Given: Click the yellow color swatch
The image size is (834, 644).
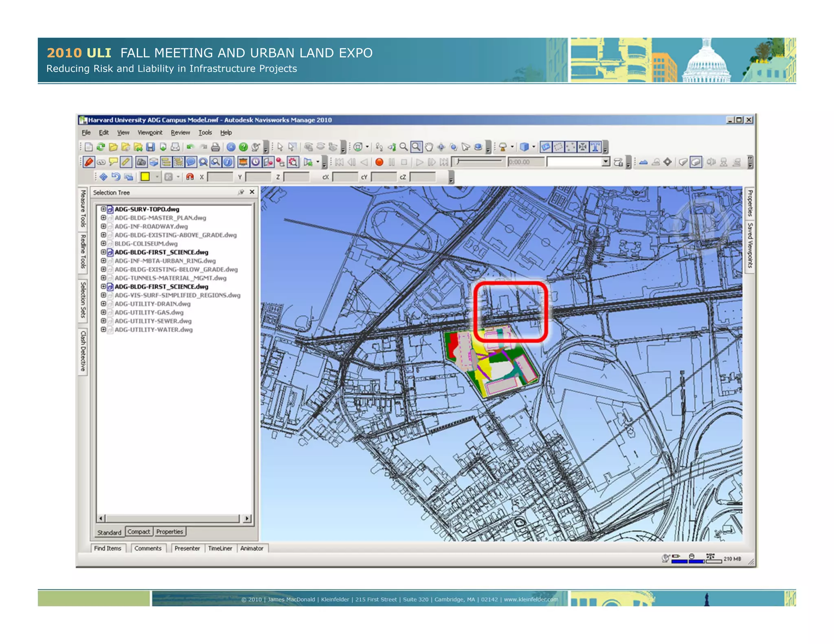Looking at the screenshot, I should [x=145, y=177].
